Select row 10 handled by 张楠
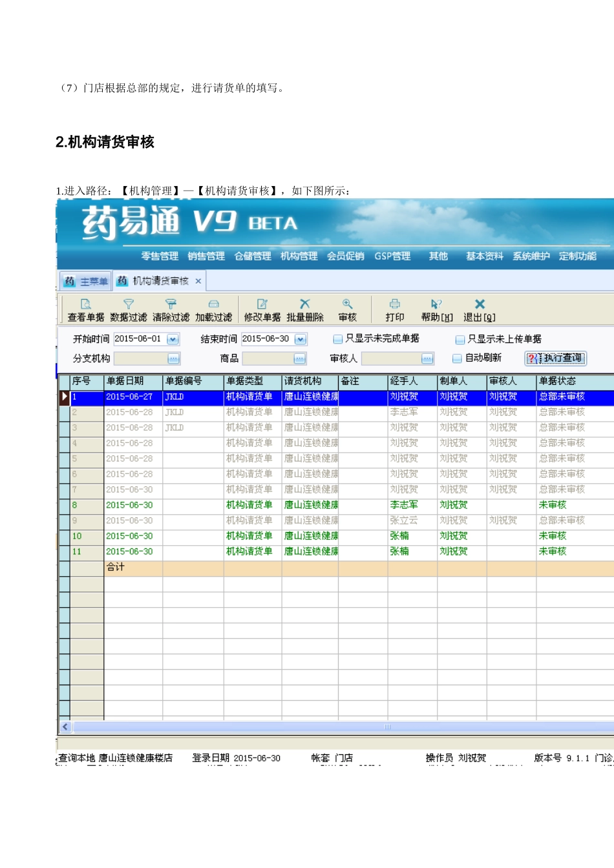Screen dimensions: 614x868 coord(336,537)
